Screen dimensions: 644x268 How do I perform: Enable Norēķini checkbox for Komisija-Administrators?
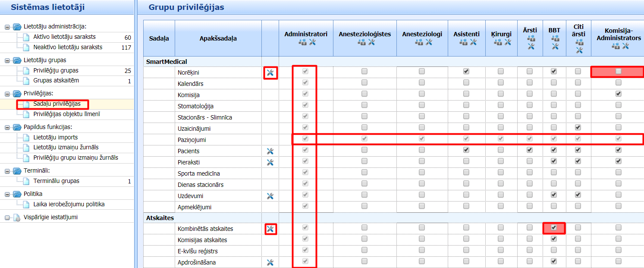619,71
